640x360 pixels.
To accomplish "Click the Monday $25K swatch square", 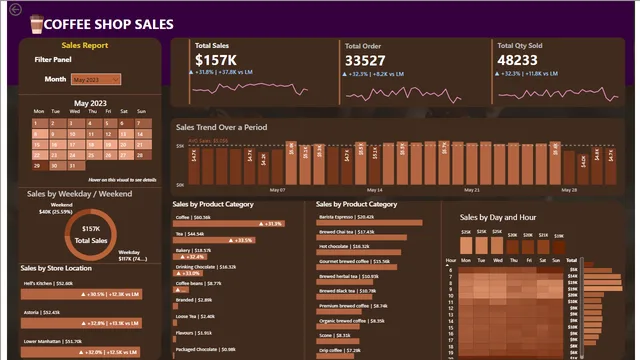I will [x=466, y=246].
